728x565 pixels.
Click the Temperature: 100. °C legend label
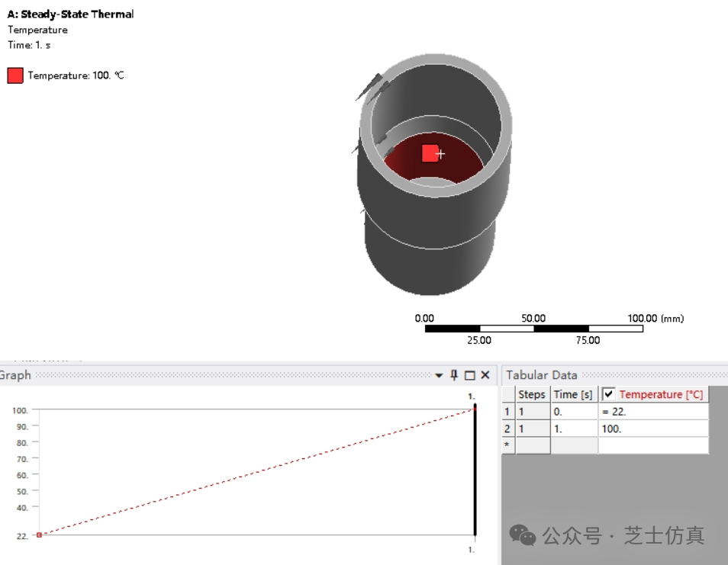click(x=76, y=75)
